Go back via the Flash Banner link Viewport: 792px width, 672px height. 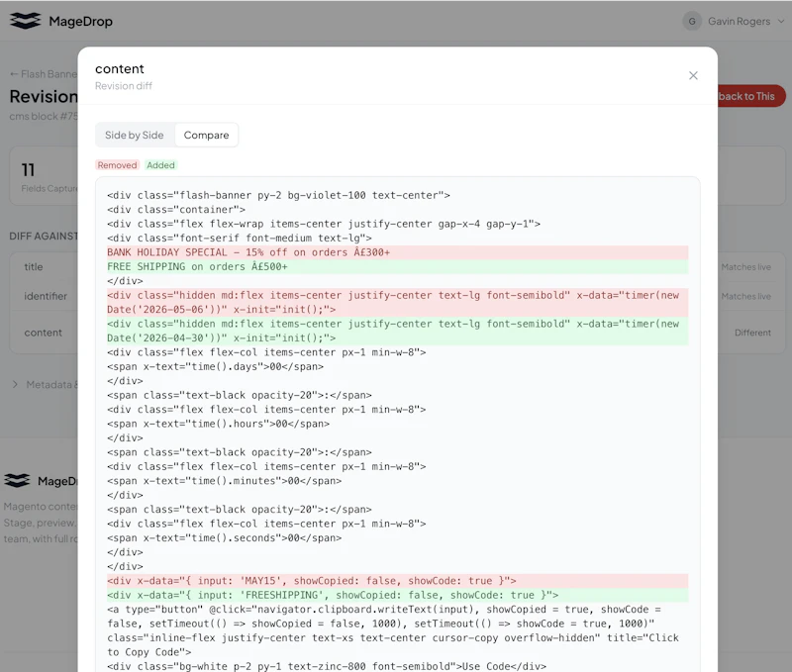coord(44,74)
